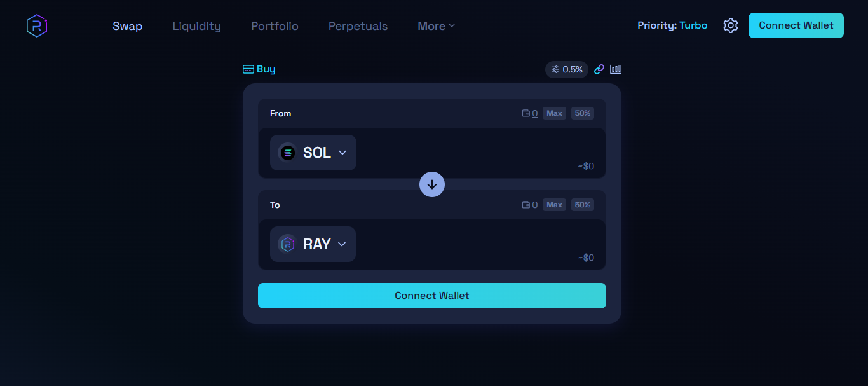Click the Raydium logo icon
Image resolution: width=868 pixels, height=386 pixels.
tap(37, 25)
